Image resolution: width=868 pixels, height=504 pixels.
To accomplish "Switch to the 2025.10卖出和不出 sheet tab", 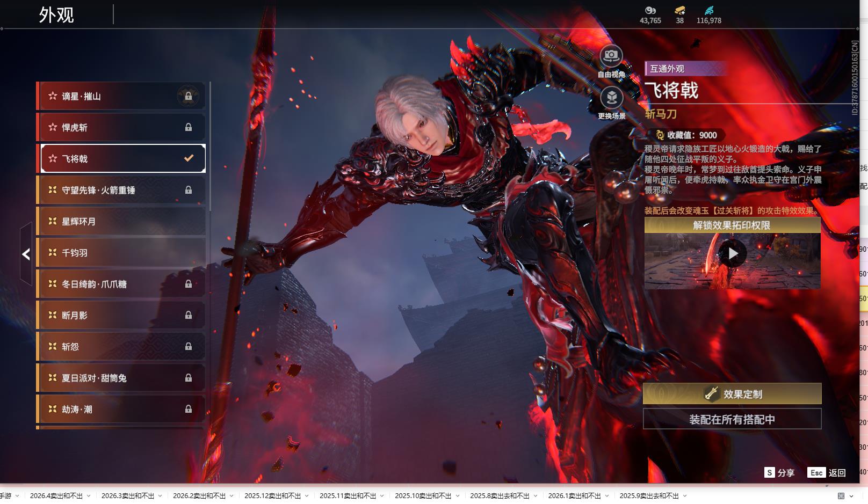I will point(423,496).
